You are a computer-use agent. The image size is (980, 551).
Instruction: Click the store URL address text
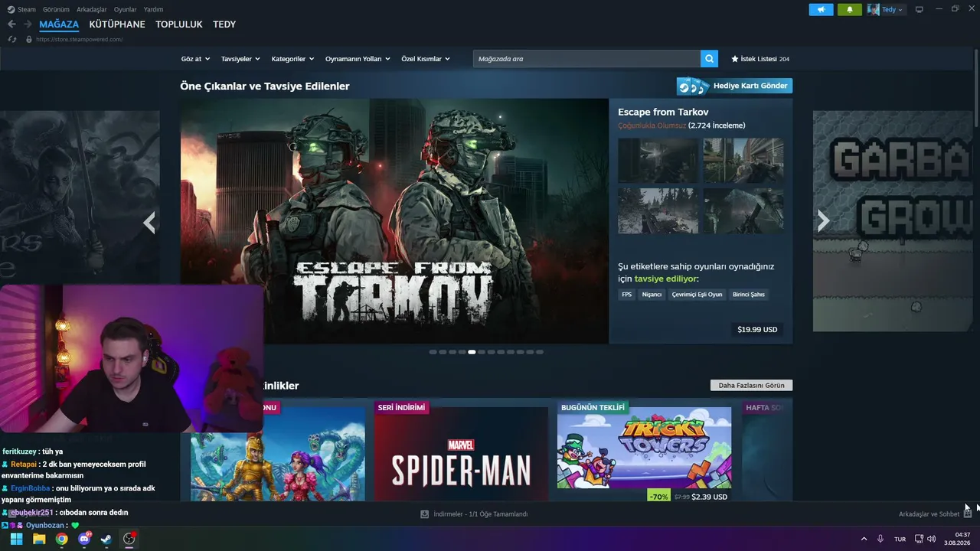[79, 40]
